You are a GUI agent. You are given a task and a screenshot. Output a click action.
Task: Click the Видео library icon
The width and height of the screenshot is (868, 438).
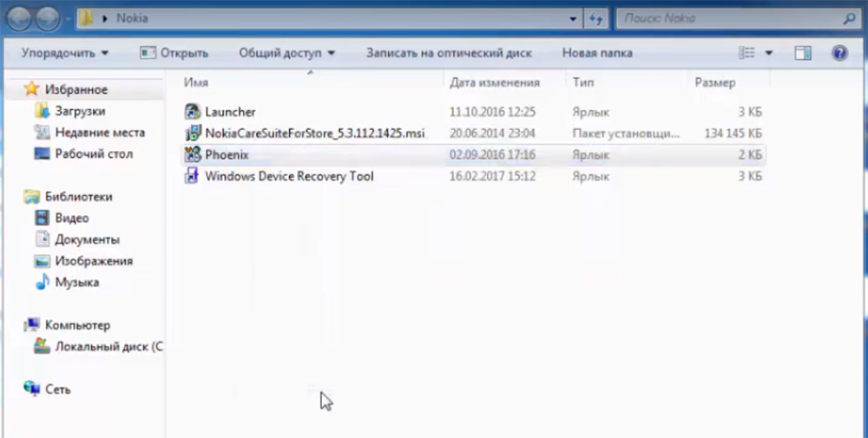[42, 218]
